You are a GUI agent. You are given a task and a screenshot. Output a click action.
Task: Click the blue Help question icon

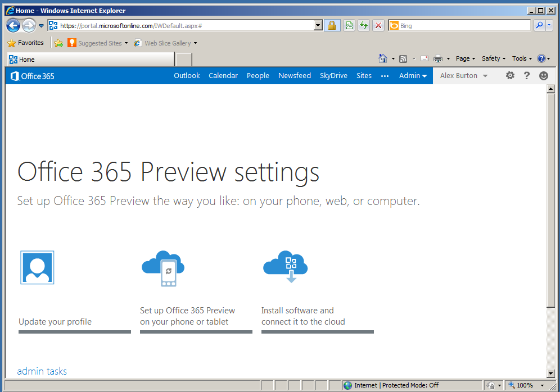[541, 58]
